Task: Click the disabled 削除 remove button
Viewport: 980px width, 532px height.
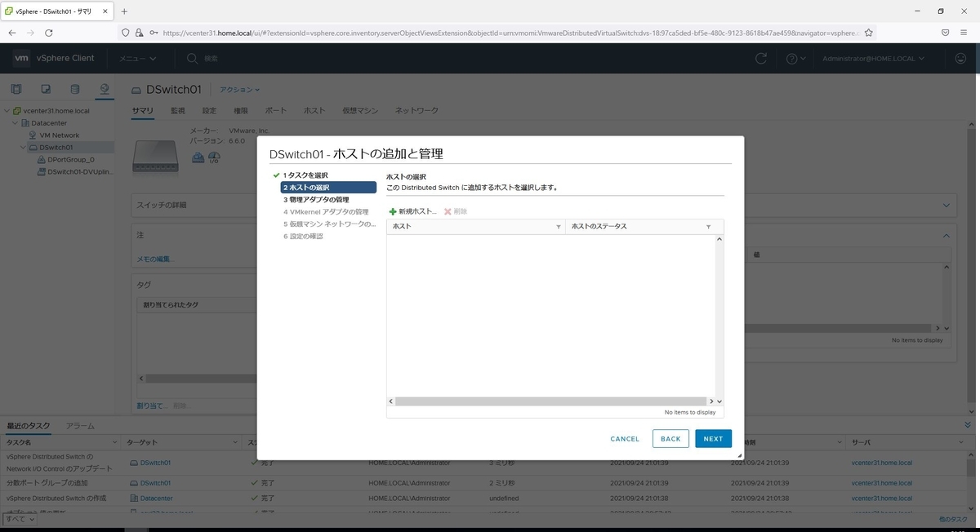Action: pos(456,211)
